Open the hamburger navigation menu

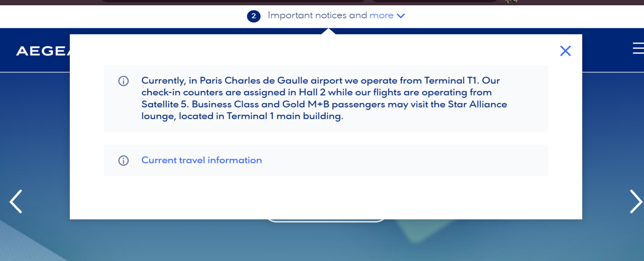tap(638, 48)
